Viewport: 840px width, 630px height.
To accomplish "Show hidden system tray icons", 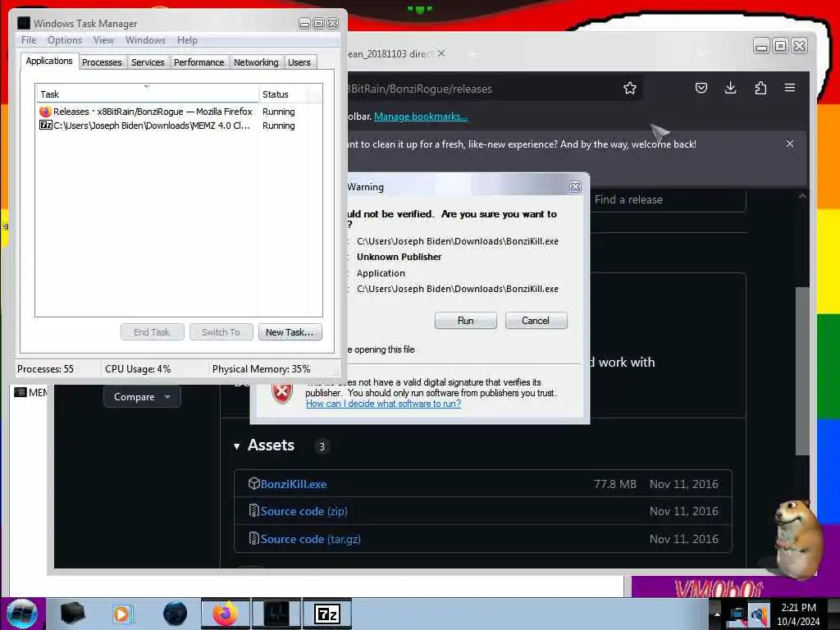I will [x=717, y=614].
